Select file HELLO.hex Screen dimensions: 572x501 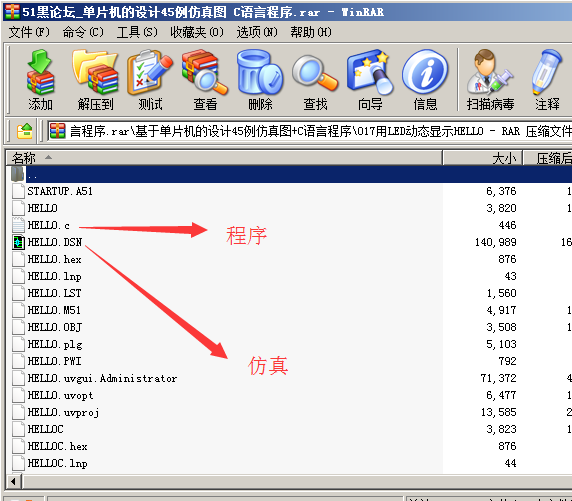pyautogui.click(x=54, y=259)
